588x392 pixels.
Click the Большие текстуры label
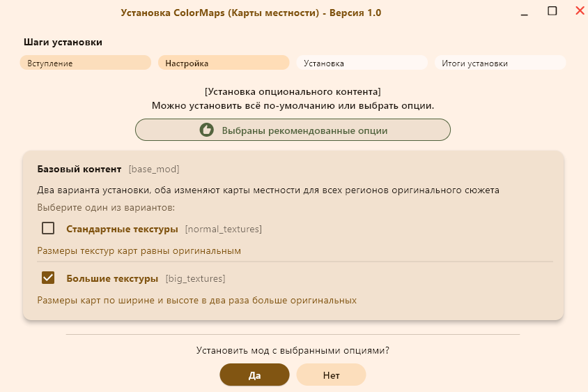(x=112, y=278)
